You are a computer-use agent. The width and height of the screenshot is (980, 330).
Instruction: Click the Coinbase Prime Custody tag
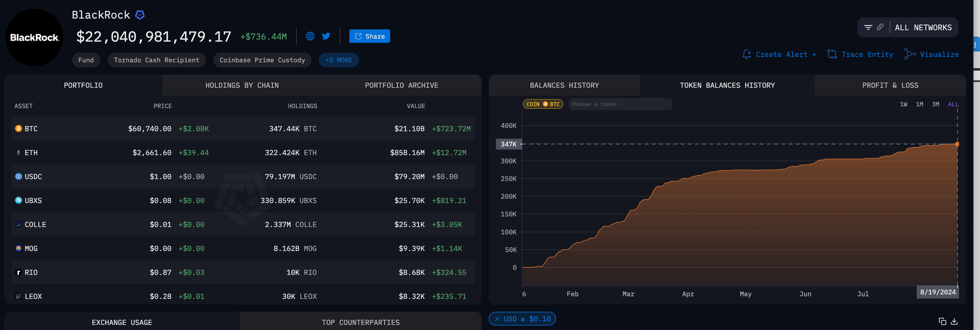tap(262, 60)
